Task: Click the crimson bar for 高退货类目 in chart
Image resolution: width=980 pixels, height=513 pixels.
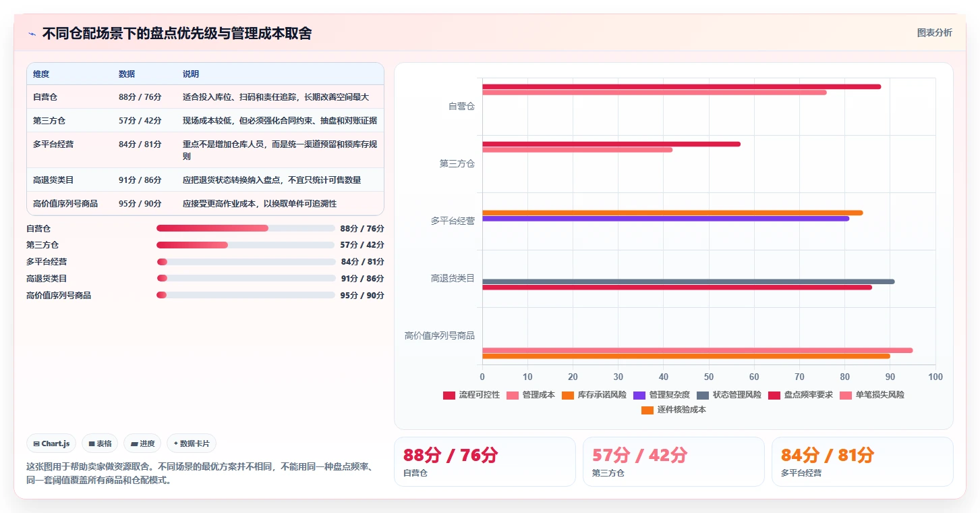Action: click(677, 288)
